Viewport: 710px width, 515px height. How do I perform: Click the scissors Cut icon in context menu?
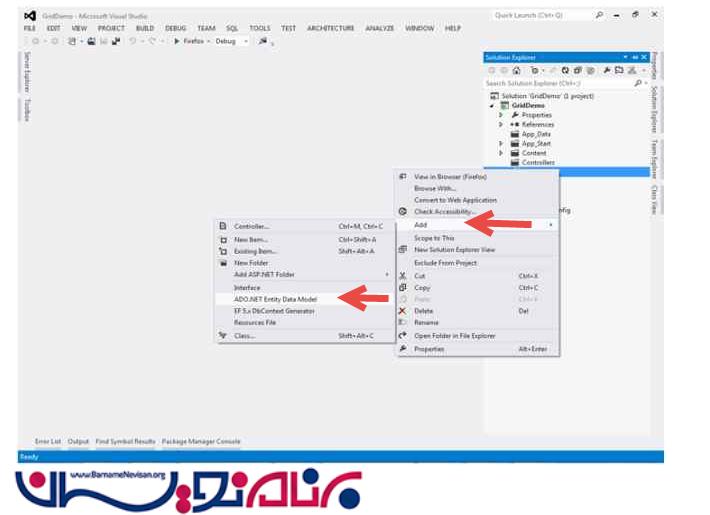click(x=402, y=275)
